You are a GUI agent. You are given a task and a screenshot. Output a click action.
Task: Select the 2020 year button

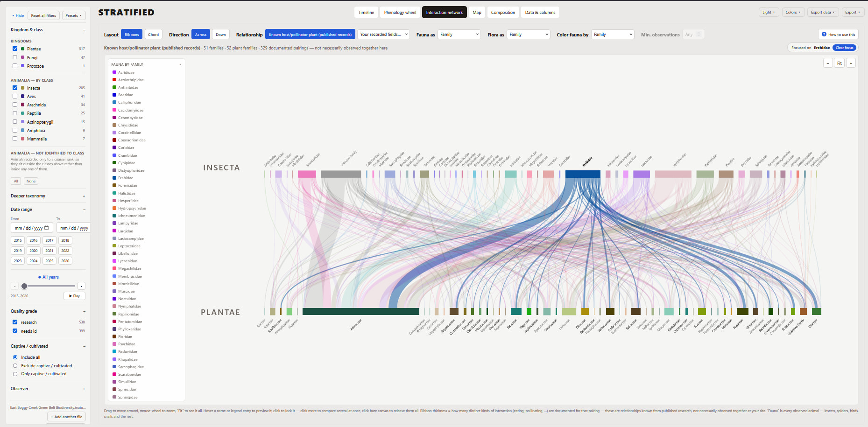click(34, 251)
